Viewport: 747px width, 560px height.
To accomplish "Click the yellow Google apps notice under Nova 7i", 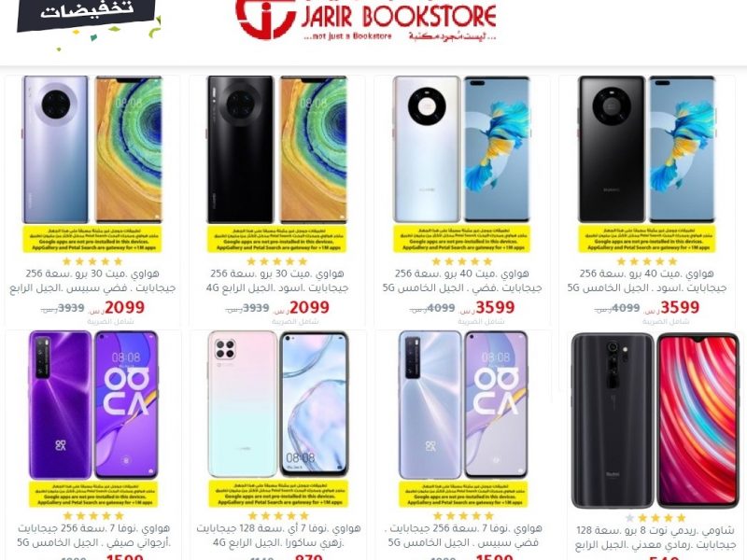I will click(x=278, y=494).
